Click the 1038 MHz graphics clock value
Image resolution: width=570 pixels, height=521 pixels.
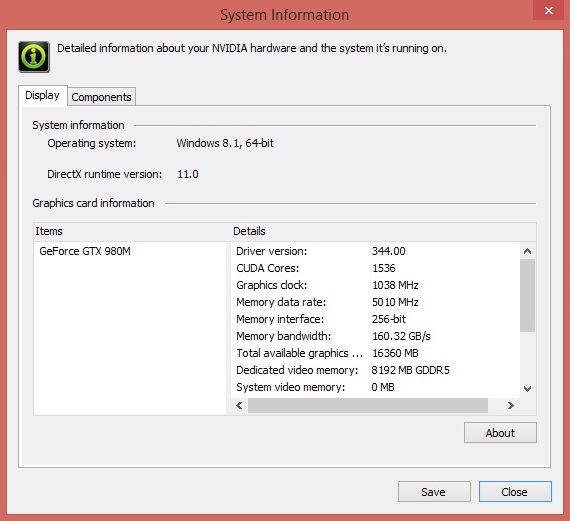pyautogui.click(x=395, y=285)
